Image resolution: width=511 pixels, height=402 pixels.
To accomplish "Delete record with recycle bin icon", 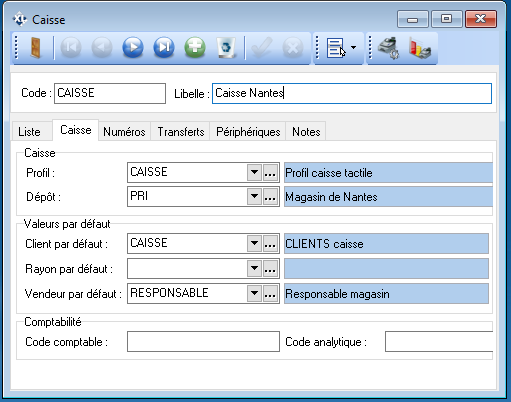I will (226, 48).
